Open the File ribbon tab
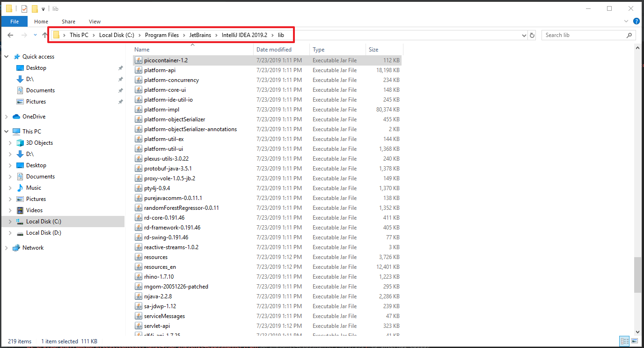 tap(15, 22)
